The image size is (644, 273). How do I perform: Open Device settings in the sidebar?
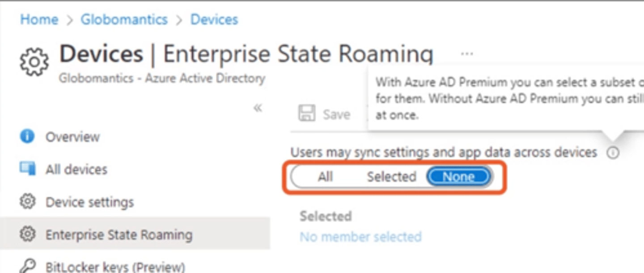point(89,202)
